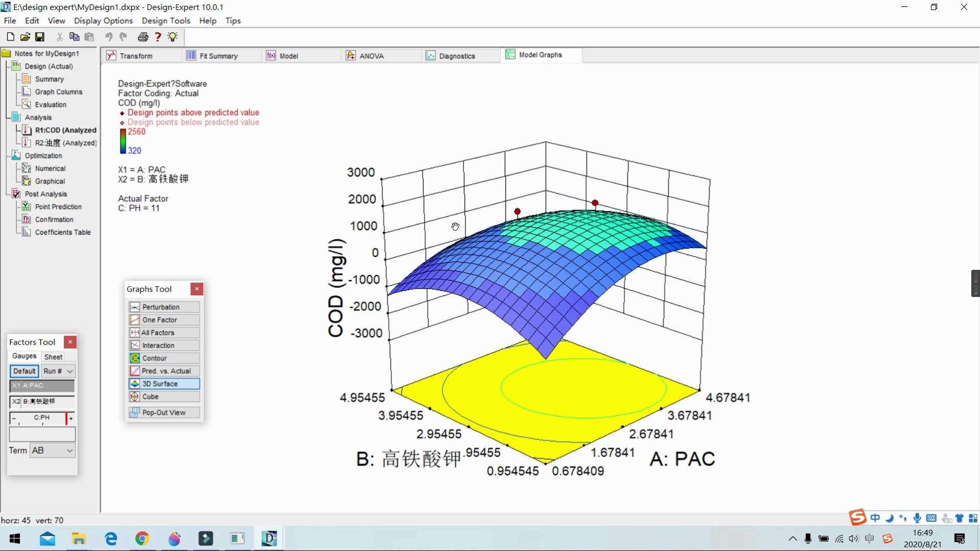Switch to the ANOVA tab
The image size is (980, 551).
(x=371, y=56)
